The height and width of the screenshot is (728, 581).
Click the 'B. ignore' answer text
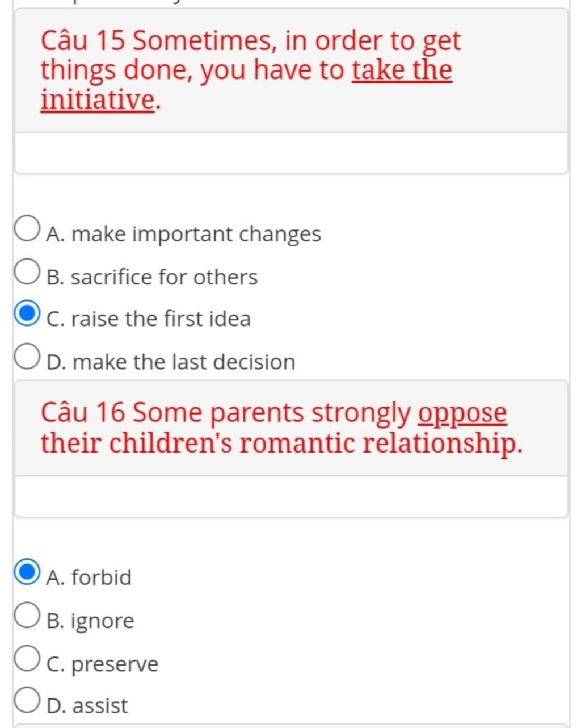point(90,621)
